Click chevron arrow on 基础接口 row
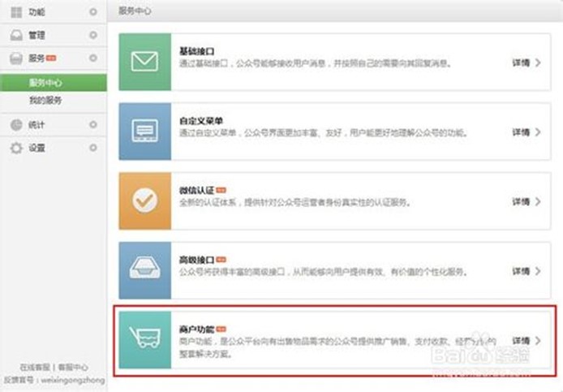The image size is (563, 392). pos(538,62)
